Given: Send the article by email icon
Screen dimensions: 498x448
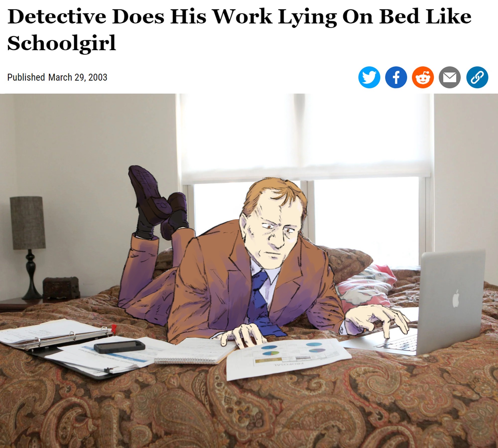Looking at the screenshot, I should pyautogui.click(x=450, y=77).
